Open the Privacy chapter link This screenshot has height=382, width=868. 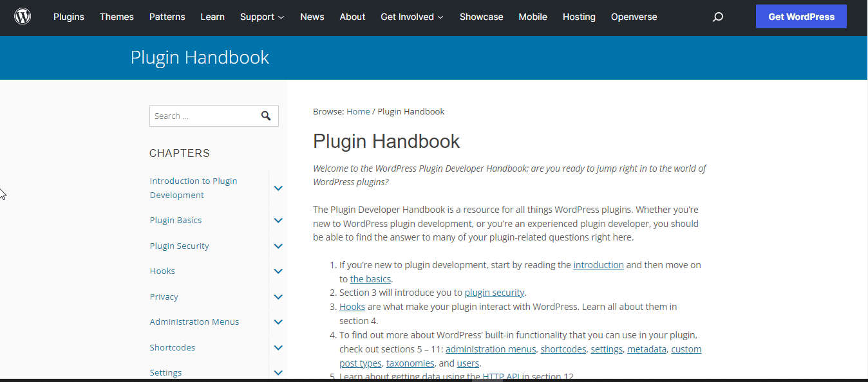[164, 296]
